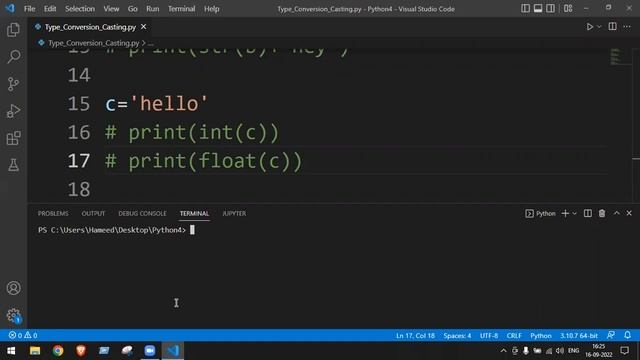
Task: Open the Search view in activity bar
Action: pyautogui.click(x=13, y=56)
